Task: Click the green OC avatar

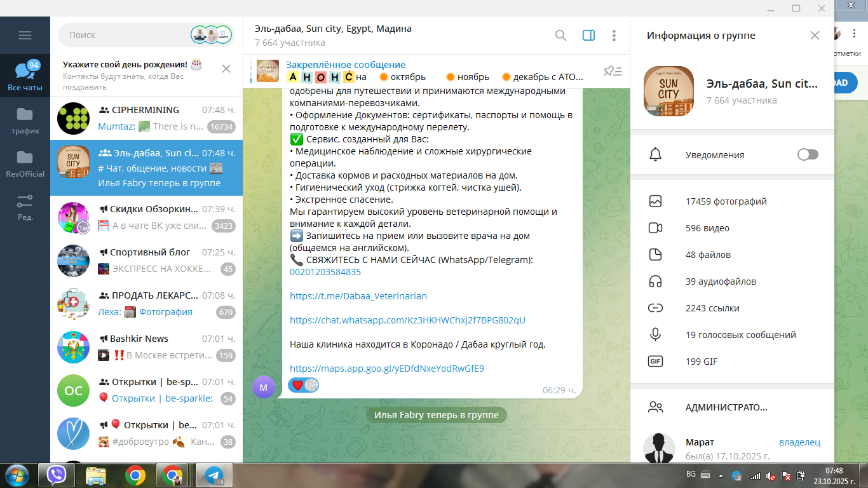Action: 74,390
